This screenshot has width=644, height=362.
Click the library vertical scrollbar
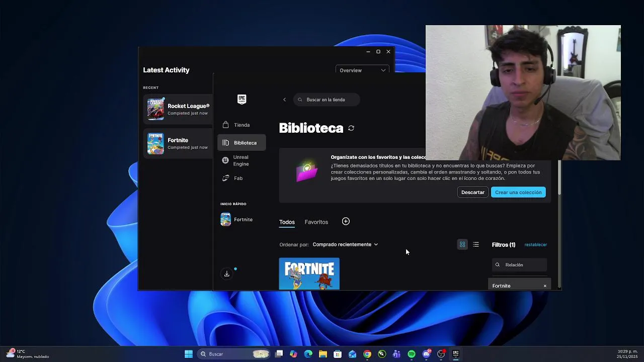coord(559,178)
